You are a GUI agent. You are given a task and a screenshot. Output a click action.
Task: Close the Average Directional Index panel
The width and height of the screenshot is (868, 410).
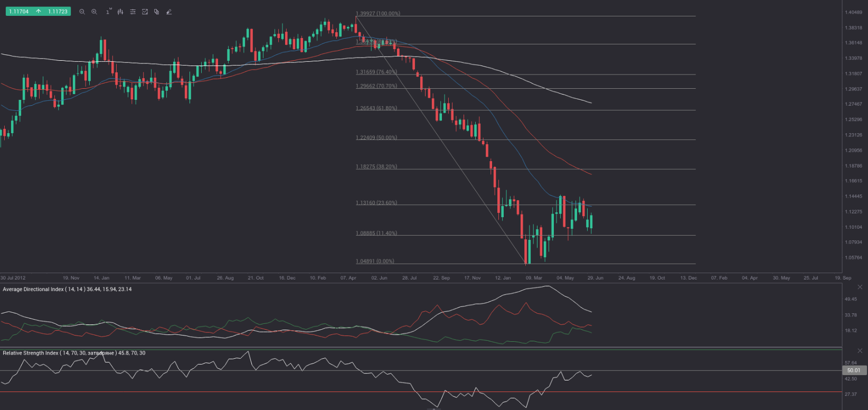coord(860,287)
